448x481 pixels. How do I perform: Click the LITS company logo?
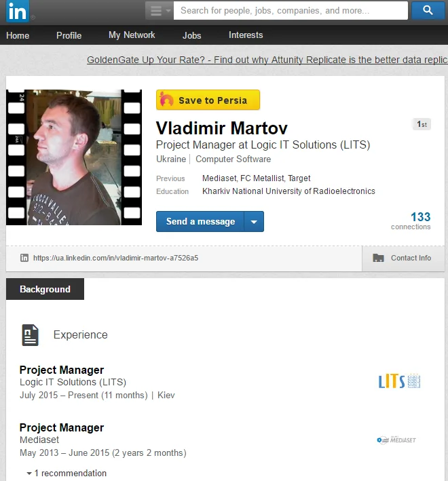399,381
